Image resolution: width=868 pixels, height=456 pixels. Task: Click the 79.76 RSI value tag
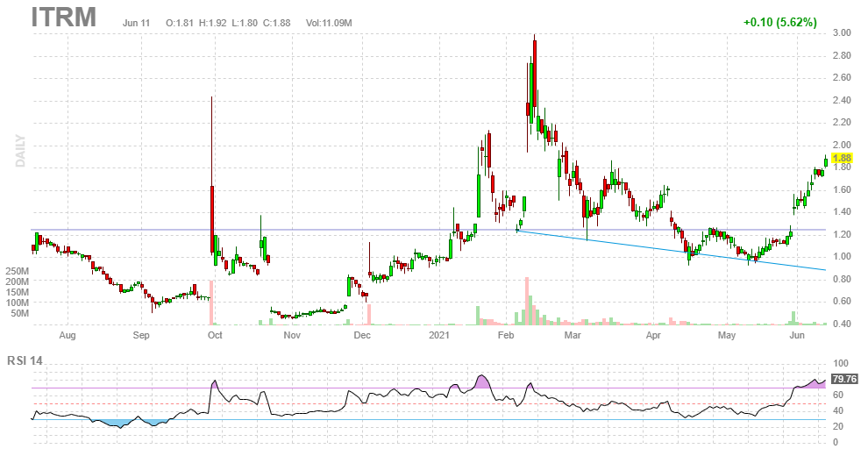click(844, 379)
